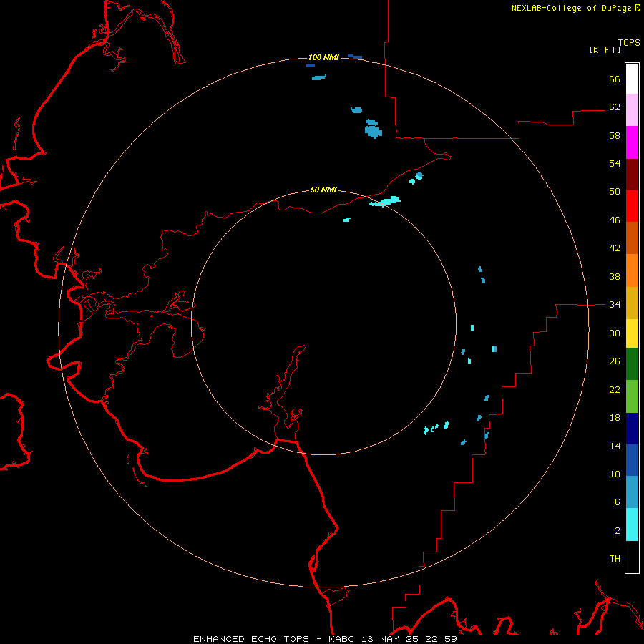
Task: Select the 6 scale value
Action: pos(618,502)
